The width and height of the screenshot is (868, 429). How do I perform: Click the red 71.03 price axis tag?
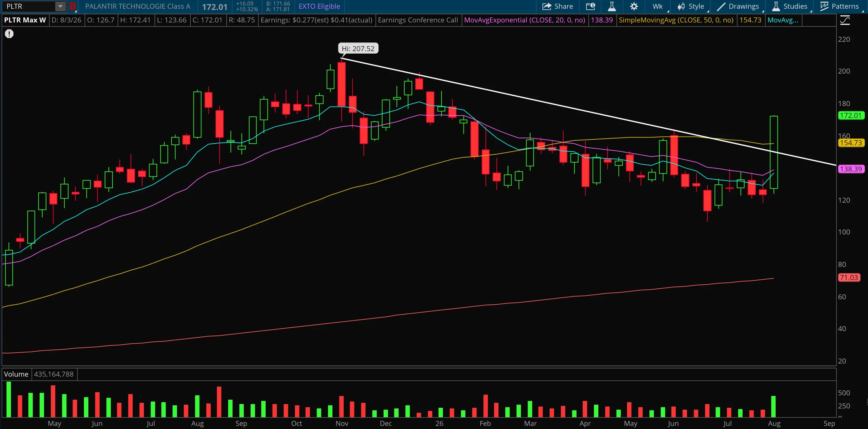(x=849, y=277)
